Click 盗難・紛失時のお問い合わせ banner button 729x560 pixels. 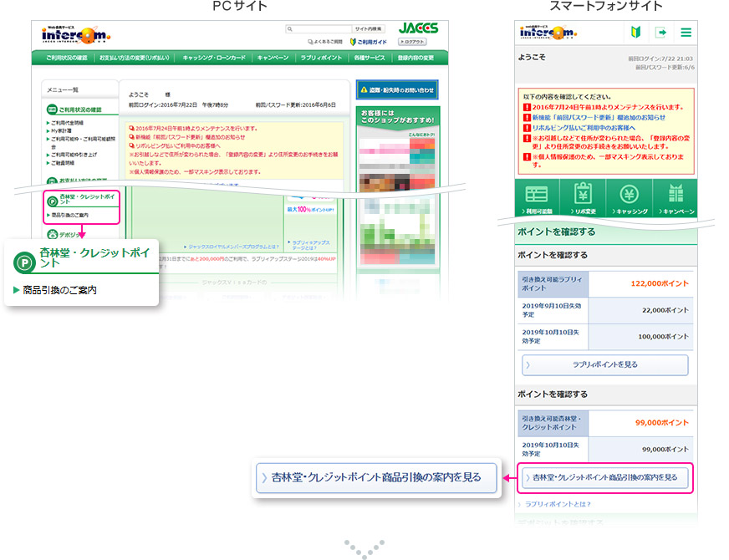point(397,89)
